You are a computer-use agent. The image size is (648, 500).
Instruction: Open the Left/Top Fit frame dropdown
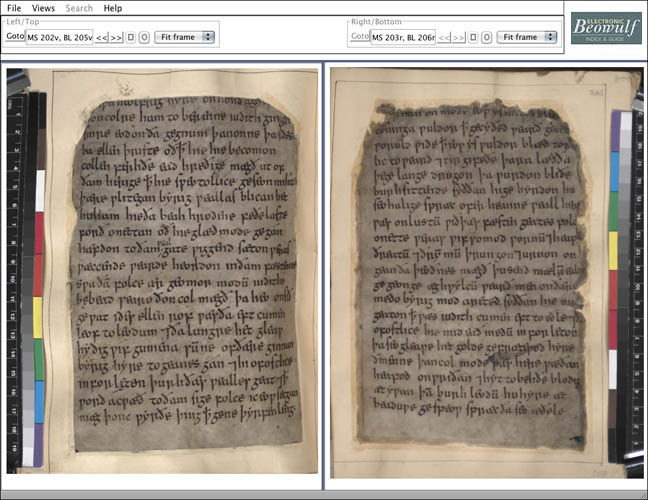185,37
